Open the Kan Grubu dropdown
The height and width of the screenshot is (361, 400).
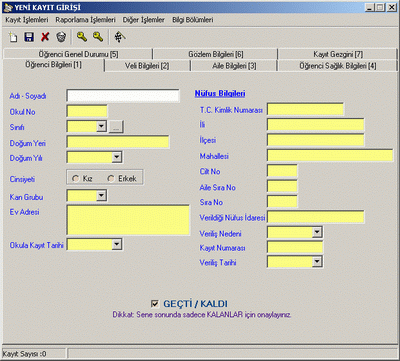click(x=101, y=195)
